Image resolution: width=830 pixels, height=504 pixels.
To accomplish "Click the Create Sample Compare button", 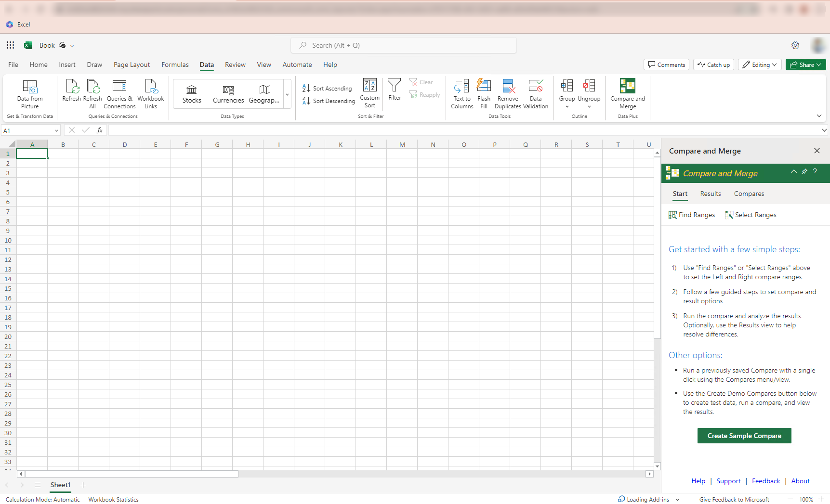I will tap(744, 436).
